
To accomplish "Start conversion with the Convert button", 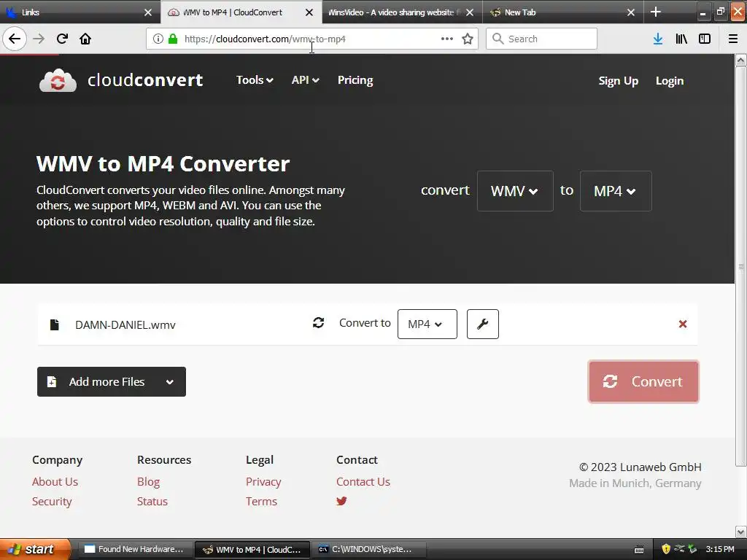I will 643,381.
